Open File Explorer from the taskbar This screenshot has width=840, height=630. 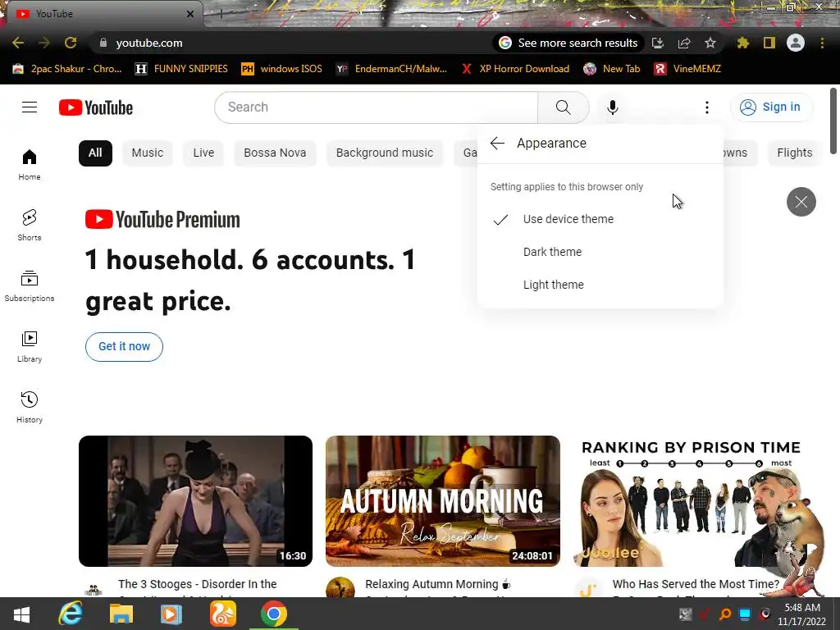coord(121,614)
